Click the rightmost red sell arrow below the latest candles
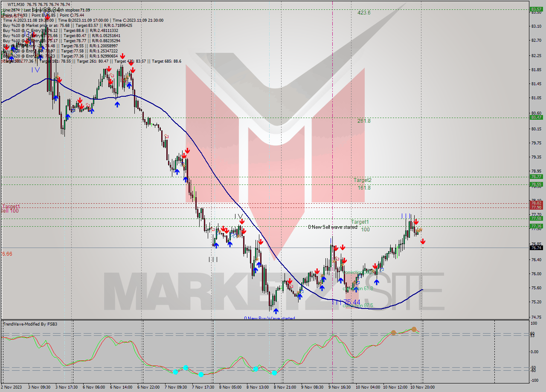 pyautogui.click(x=423, y=242)
